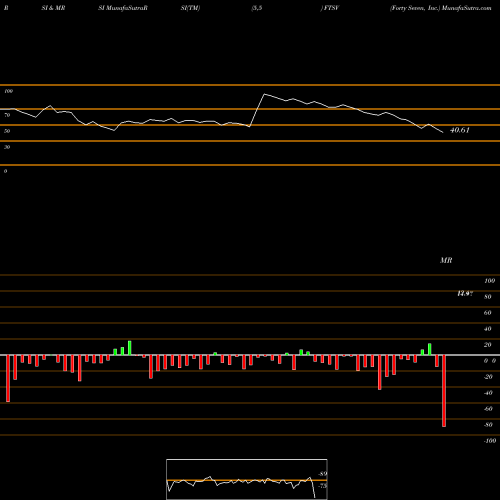500x500 pixels.
Task: Click the 'SI & MR' header text
Action: [53, 8]
